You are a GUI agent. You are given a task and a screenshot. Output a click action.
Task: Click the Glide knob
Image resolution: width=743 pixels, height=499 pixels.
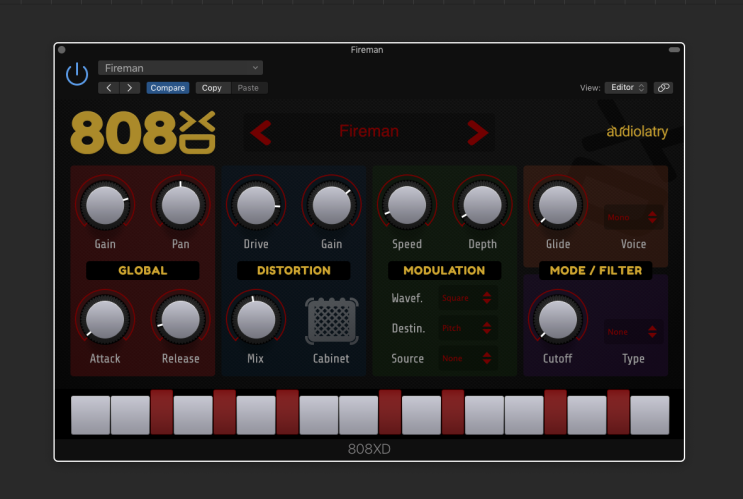click(x=558, y=205)
